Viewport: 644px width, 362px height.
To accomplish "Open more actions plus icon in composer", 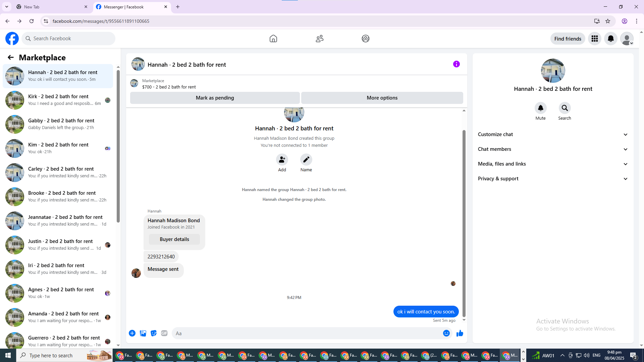I will 132,333.
